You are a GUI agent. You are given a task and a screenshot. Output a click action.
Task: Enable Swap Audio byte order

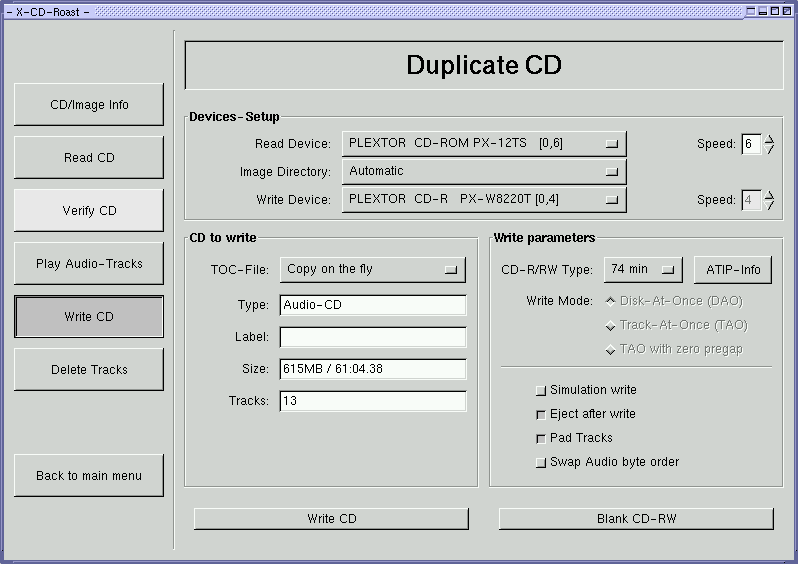pos(542,463)
